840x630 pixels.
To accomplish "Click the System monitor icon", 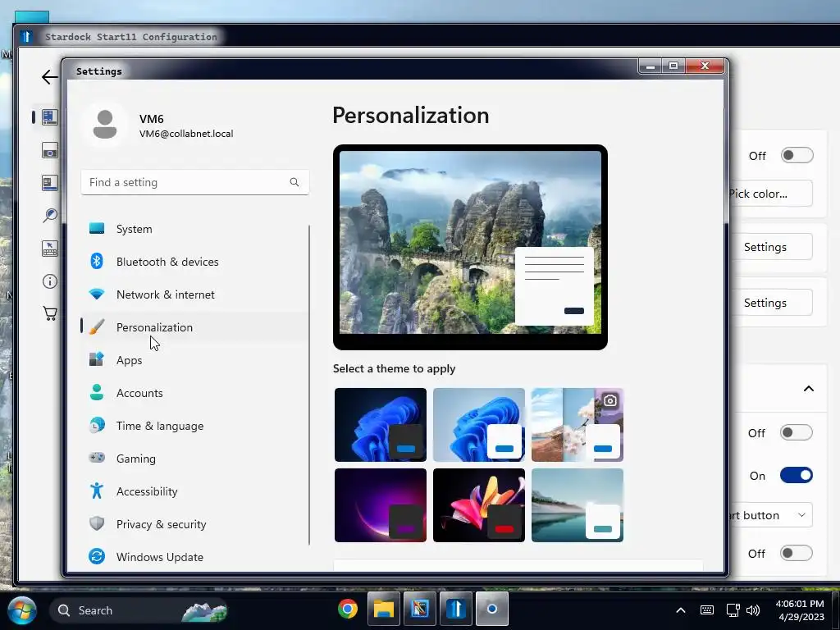I will coord(97,229).
